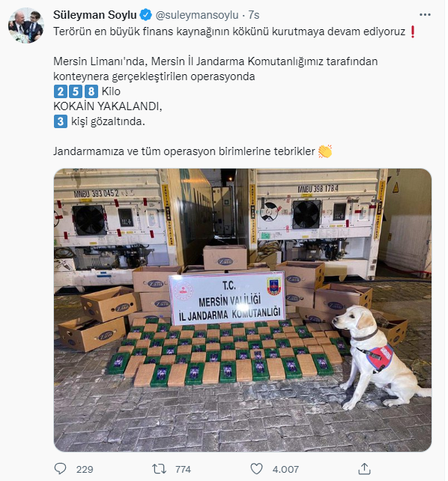Open the tweet via the 7s timestamp
Screen dimensions: 448x481
click(x=253, y=15)
